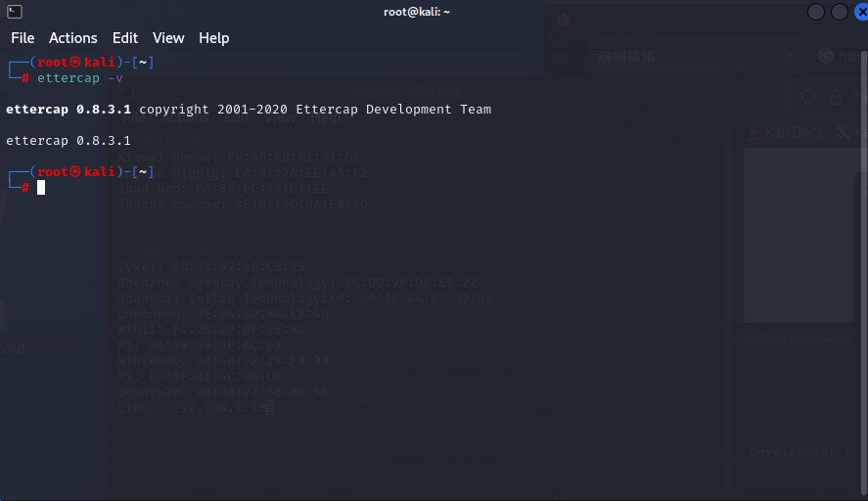Click the 'Win11' MAC line in background window

[211, 330]
